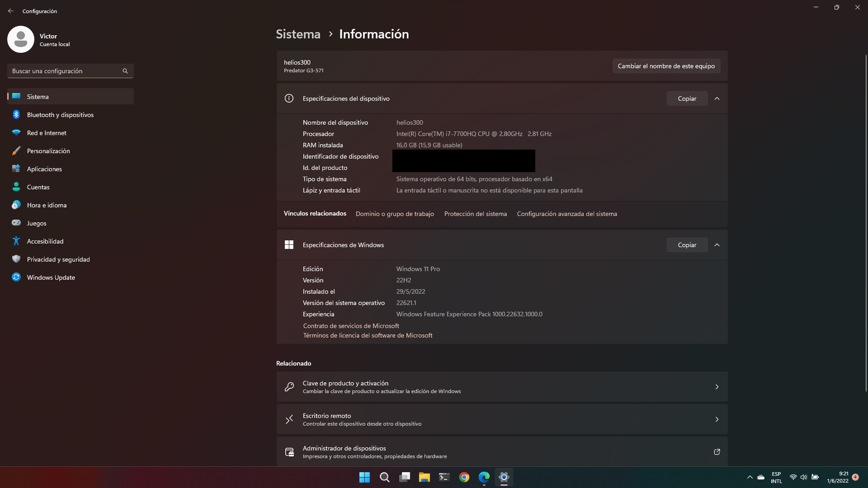Collapse Especificaciones de Windows section
Screen dimensions: 868x488
point(717,245)
